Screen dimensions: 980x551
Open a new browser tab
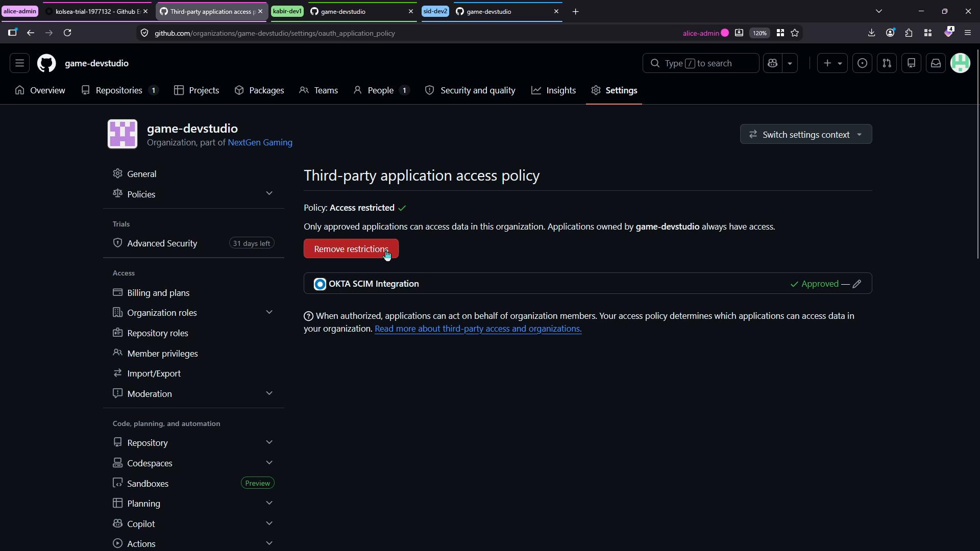575,11
